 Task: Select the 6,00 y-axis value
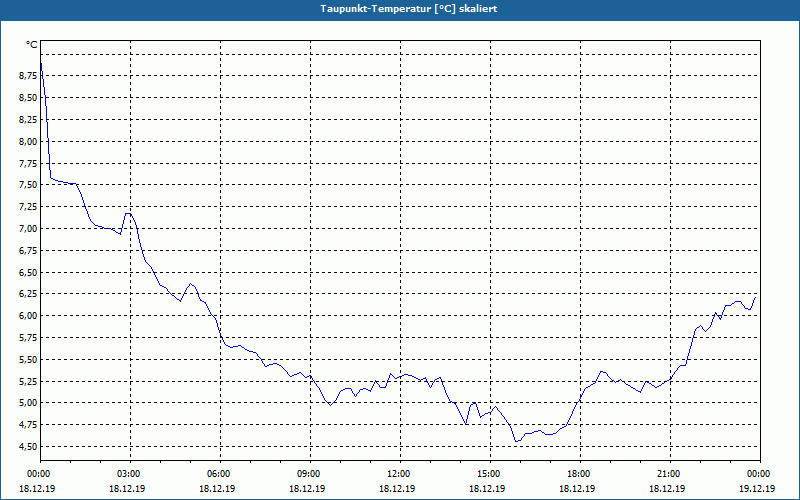click(x=28, y=316)
